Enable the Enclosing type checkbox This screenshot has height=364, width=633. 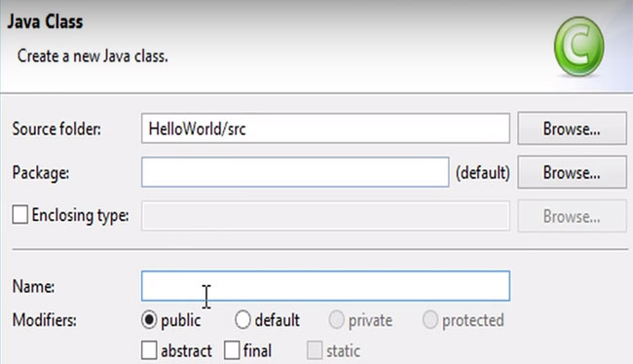(x=19, y=214)
